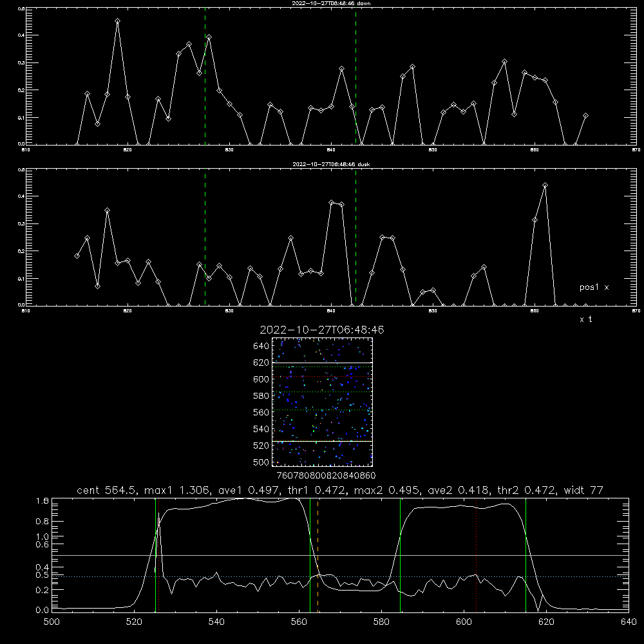Click the bottom plot x-axis label '600'
Screen dimensions: 644x644
[464, 622]
